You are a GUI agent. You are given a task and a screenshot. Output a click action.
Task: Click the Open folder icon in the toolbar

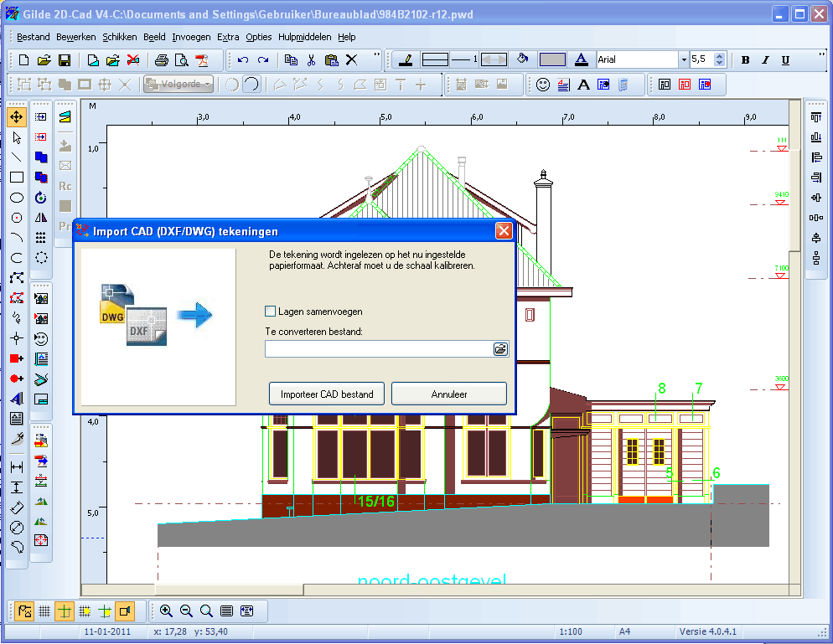[44, 60]
